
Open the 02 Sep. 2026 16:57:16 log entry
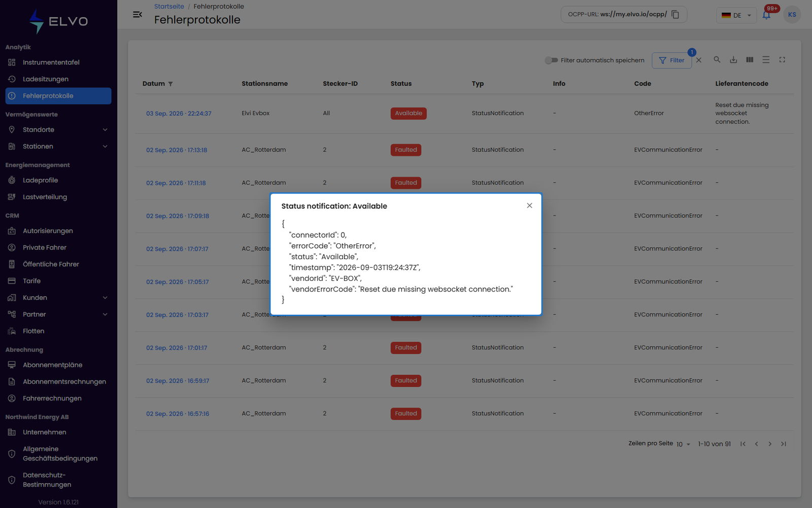pos(178,414)
